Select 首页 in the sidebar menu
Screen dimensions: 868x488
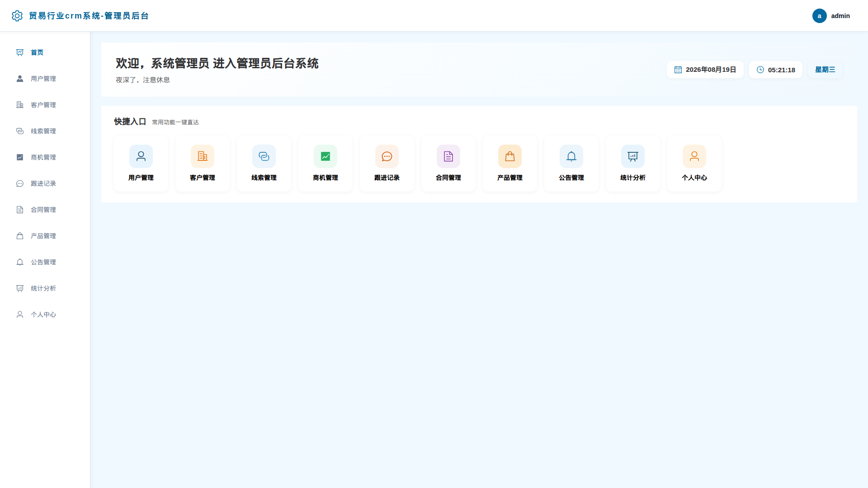point(37,52)
